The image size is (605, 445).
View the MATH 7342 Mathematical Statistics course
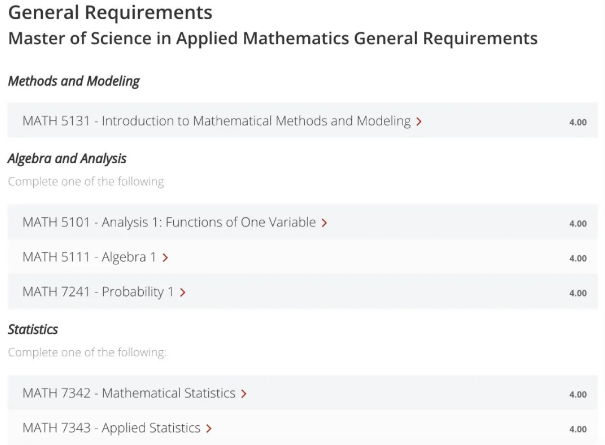click(x=129, y=394)
